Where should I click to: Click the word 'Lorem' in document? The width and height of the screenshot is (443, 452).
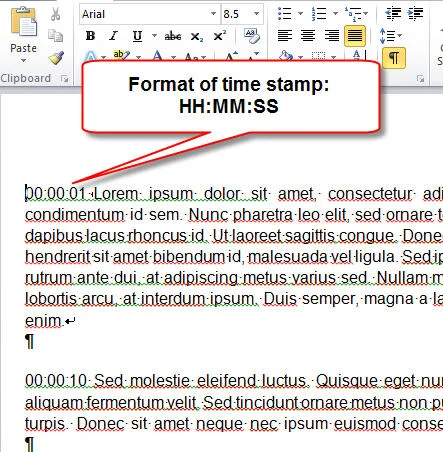tap(116, 194)
